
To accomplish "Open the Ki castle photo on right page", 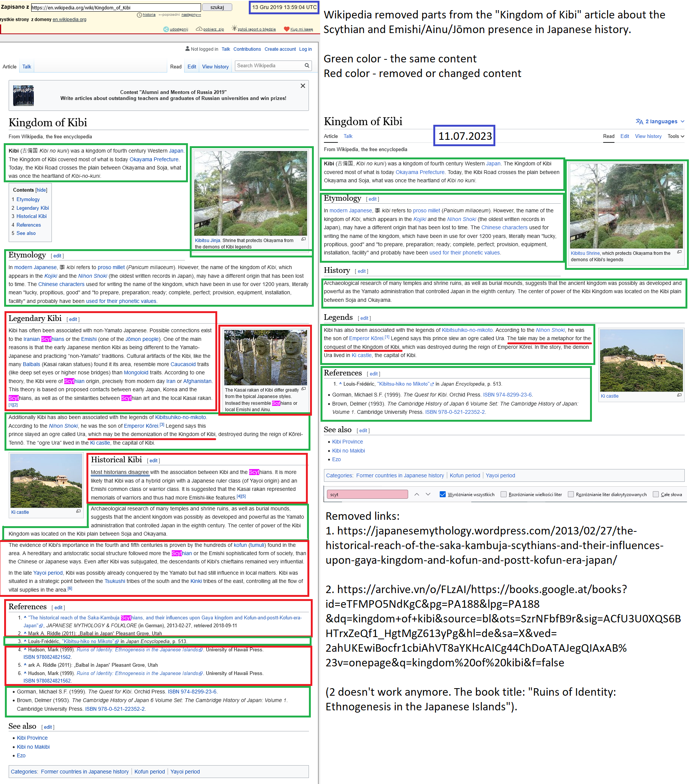I will tap(641, 360).
